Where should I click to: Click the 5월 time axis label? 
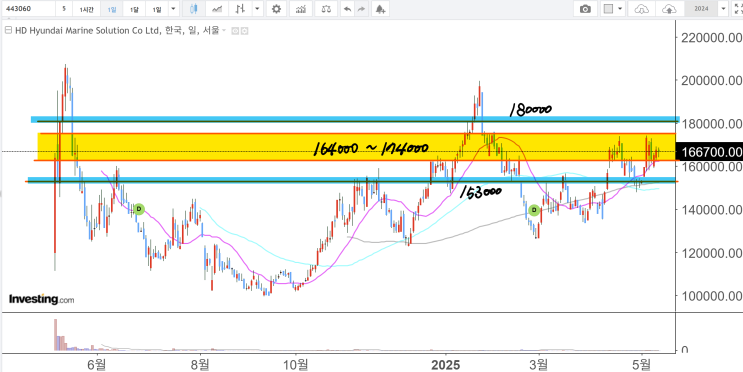click(642, 365)
